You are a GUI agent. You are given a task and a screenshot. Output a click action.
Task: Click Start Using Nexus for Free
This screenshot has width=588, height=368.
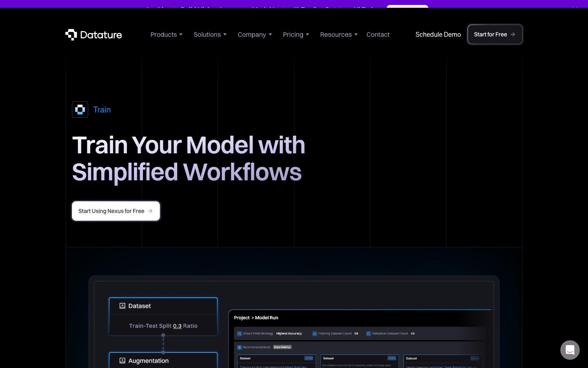click(116, 211)
